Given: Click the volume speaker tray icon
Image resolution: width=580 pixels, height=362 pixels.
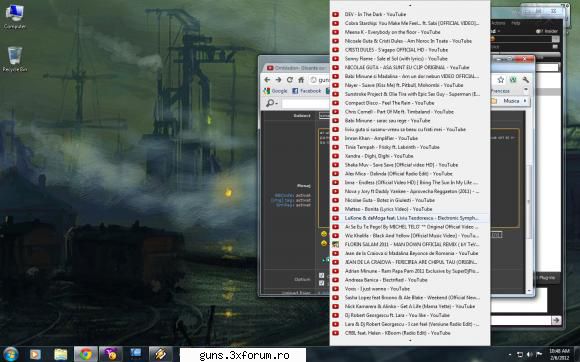Looking at the screenshot, I should pyautogui.click(x=529, y=355).
